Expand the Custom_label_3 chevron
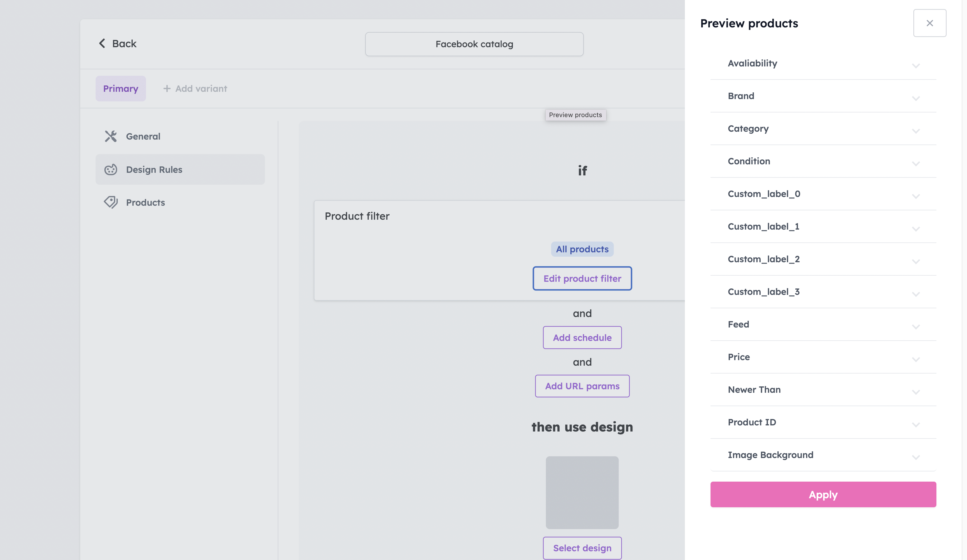This screenshot has height=560, width=967. tap(916, 294)
